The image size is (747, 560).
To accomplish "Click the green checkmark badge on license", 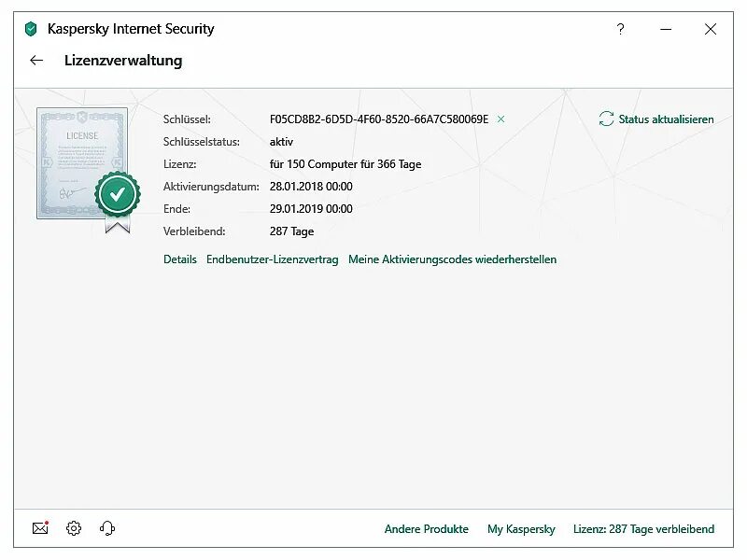I will coord(118,194).
